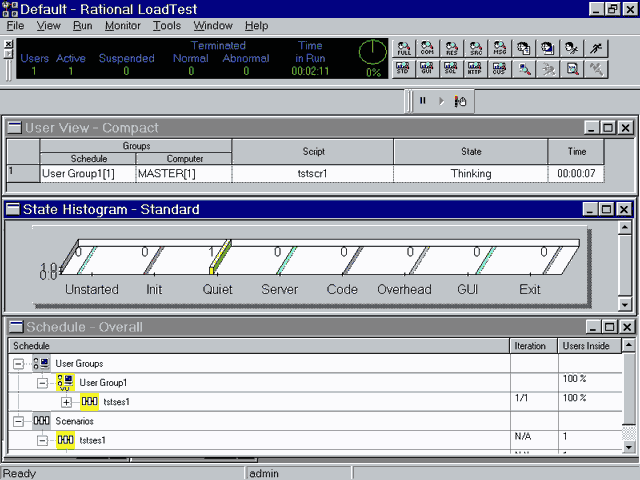Click the LoadTest application title icon
The height and width of the screenshot is (480, 640).
coord(10,9)
